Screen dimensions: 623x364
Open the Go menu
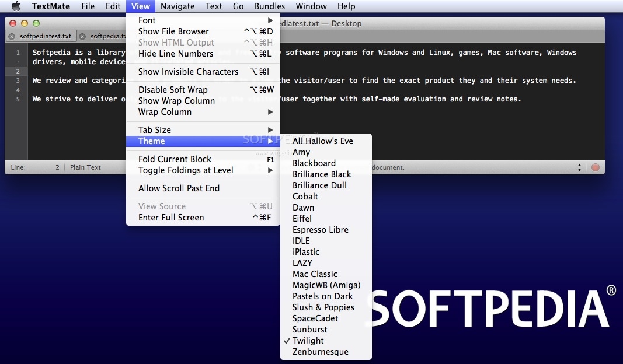238,6
